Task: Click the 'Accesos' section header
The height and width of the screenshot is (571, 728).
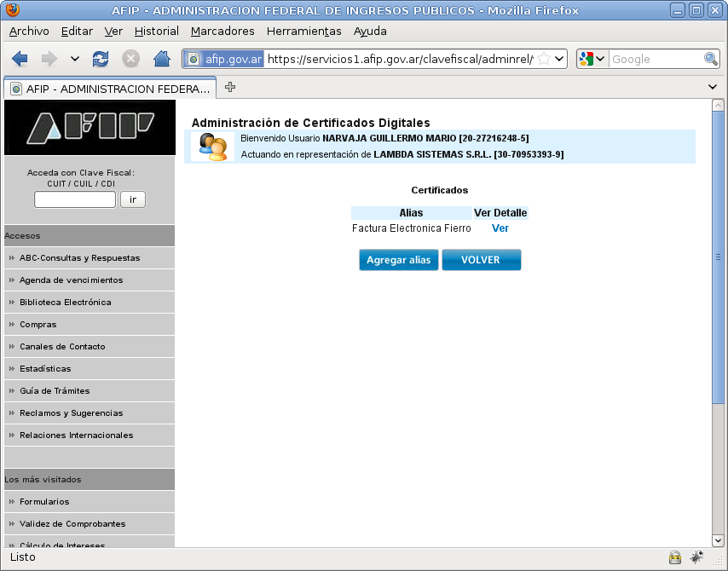Action: [x=90, y=236]
